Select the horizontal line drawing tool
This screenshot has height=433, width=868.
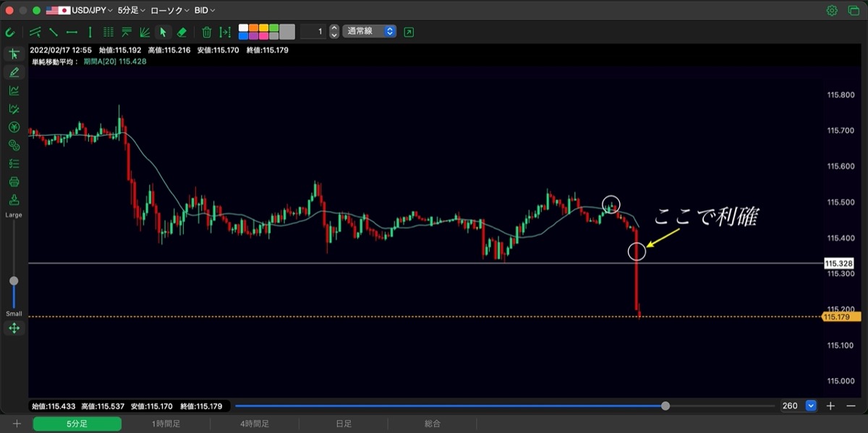click(x=72, y=32)
